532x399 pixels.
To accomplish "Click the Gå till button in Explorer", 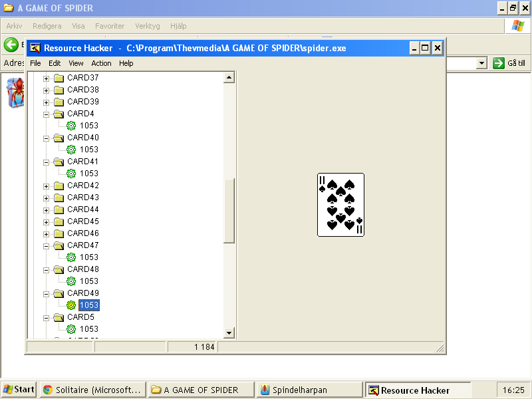I will pyautogui.click(x=509, y=63).
